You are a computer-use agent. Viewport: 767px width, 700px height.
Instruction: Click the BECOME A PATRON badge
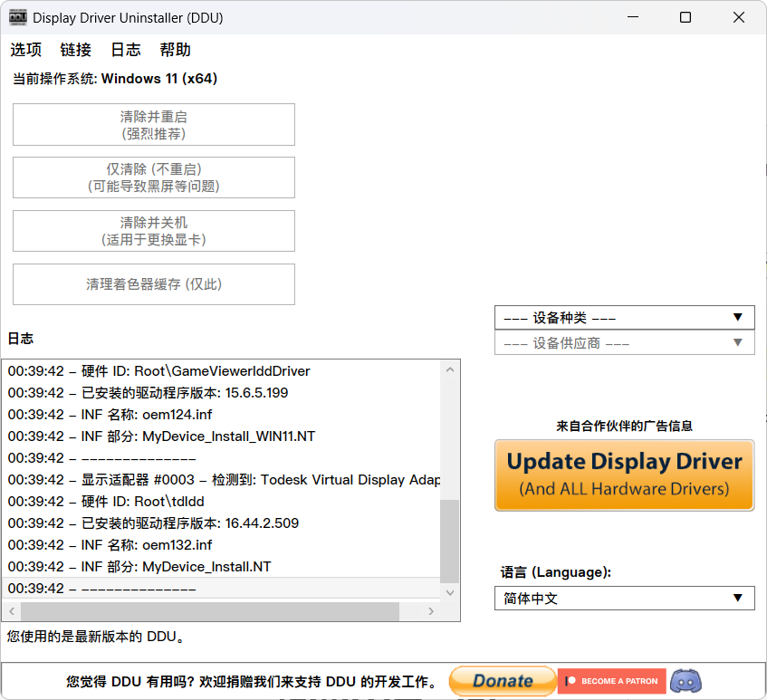[x=611, y=680]
